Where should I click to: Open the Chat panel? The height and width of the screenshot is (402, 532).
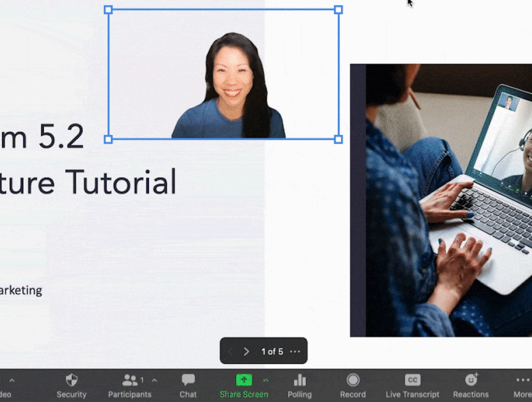[x=188, y=385]
